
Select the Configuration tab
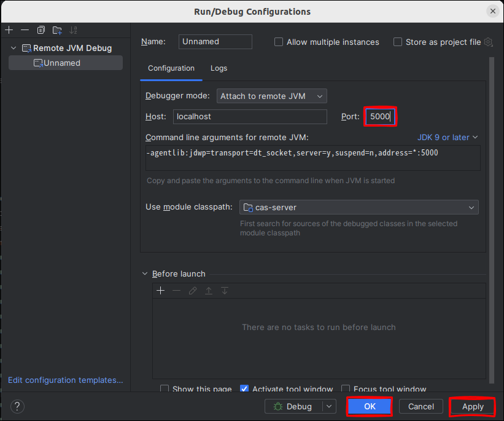pyautogui.click(x=171, y=68)
